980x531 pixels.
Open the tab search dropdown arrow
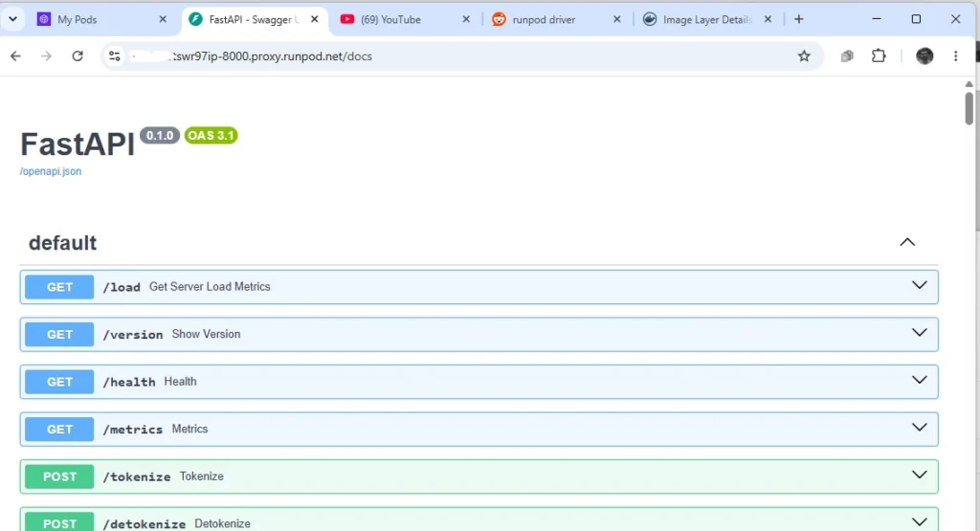(12, 19)
